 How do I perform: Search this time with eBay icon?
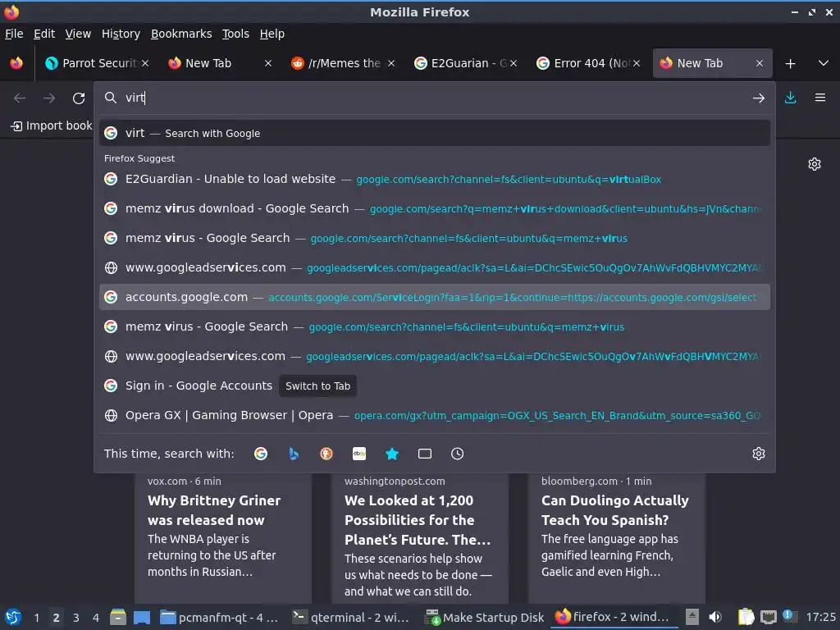point(359,454)
